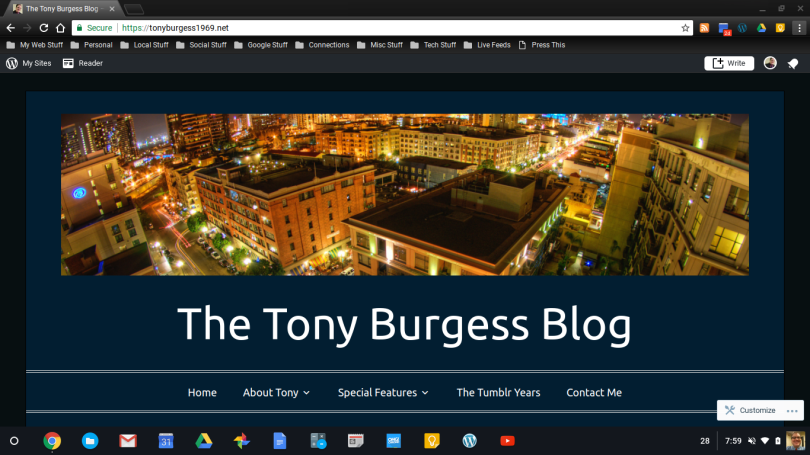Launch Gmail from the shelf
Viewport: 810px width, 455px height.
pyautogui.click(x=127, y=441)
